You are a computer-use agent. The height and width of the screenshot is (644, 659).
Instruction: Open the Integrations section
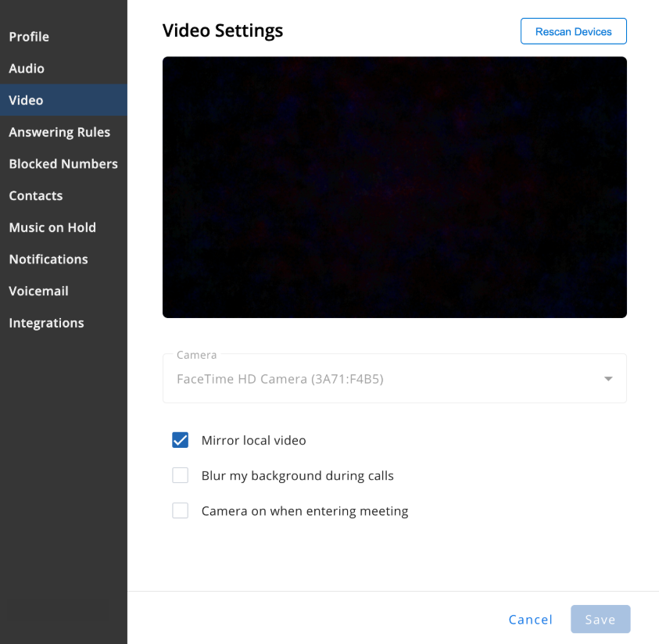click(x=63, y=323)
